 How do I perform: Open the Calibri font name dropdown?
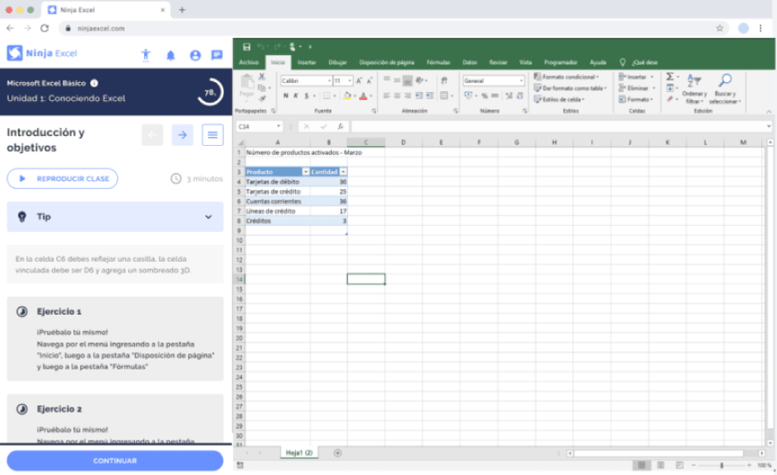(x=329, y=80)
